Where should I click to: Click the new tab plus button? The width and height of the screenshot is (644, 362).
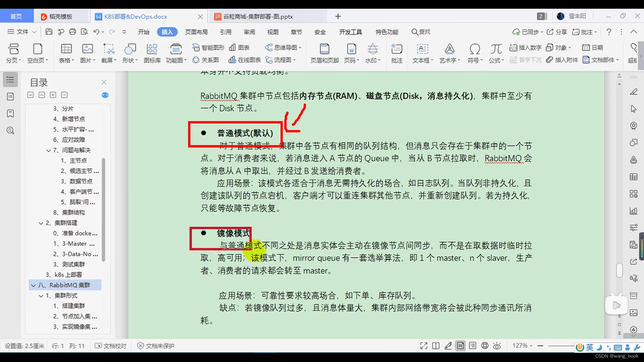coord(338,16)
